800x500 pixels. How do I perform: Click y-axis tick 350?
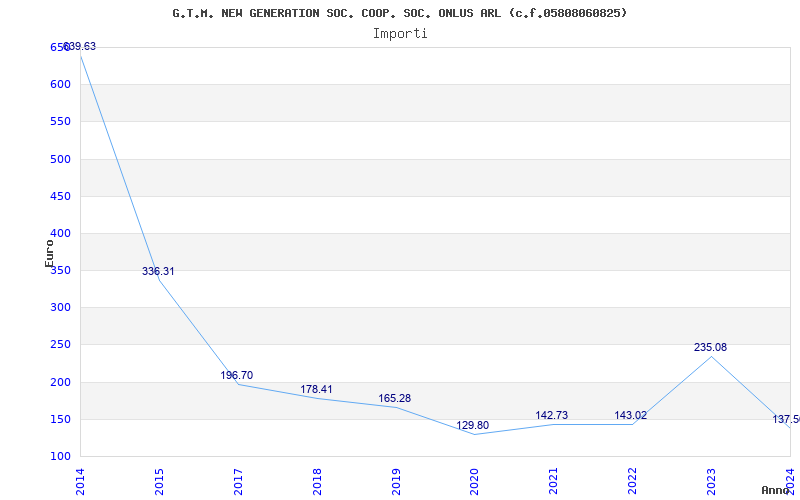pos(60,271)
